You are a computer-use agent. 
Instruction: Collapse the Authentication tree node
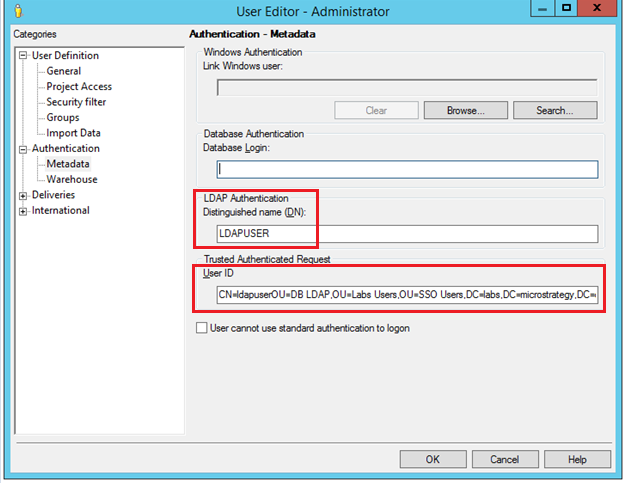click(x=23, y=149)
